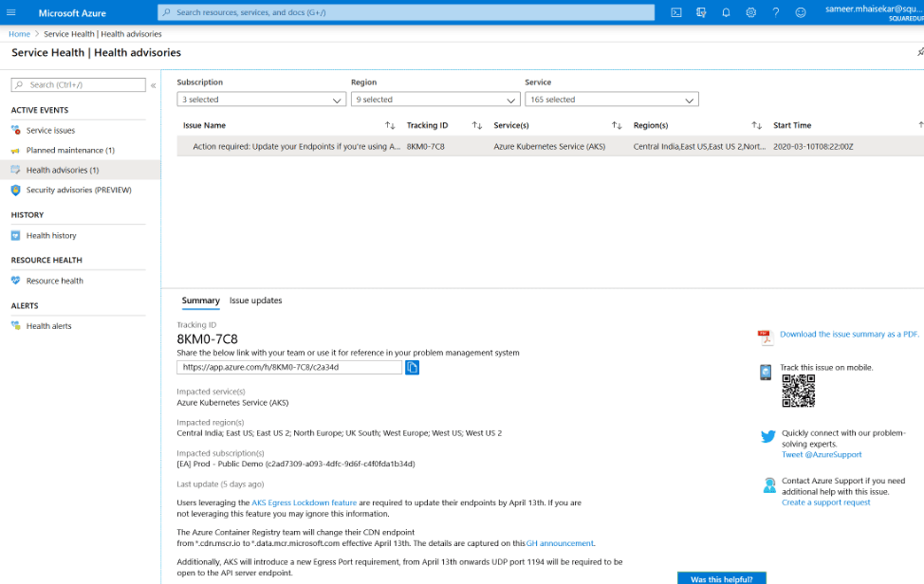Image resolution: width=924 pixels, height=584 pixels.
Task: Click the Twitter bird icon
Action: tap(767, 436)
